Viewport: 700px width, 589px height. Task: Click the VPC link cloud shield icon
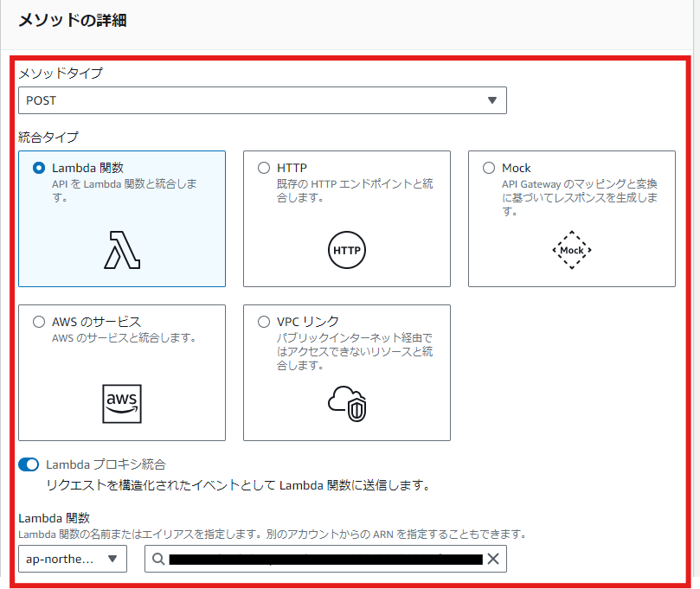[347, 404]
